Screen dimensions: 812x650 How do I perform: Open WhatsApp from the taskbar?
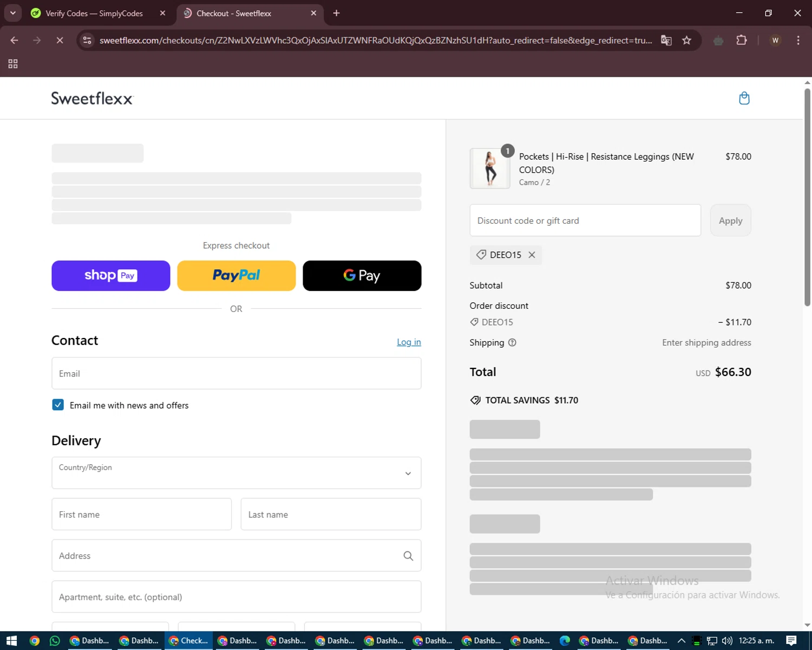pyautogui.click(x=55, y=641)
